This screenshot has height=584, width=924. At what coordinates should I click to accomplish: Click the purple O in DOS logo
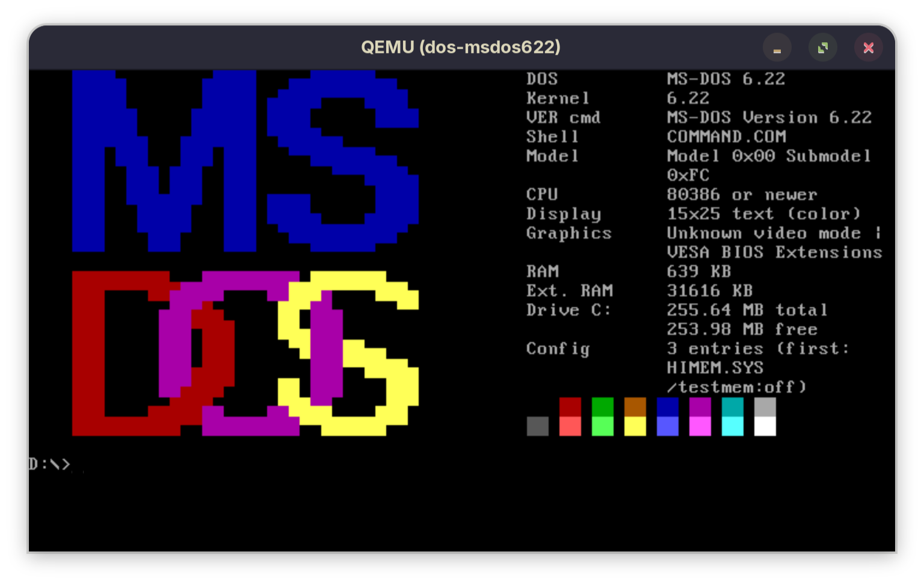(251, 353)
